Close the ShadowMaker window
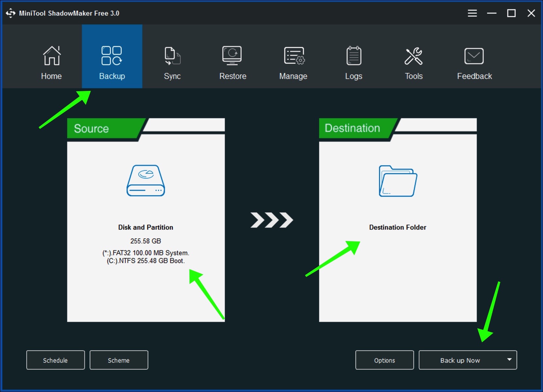This screenshot has width=543, height=392. 531,13
